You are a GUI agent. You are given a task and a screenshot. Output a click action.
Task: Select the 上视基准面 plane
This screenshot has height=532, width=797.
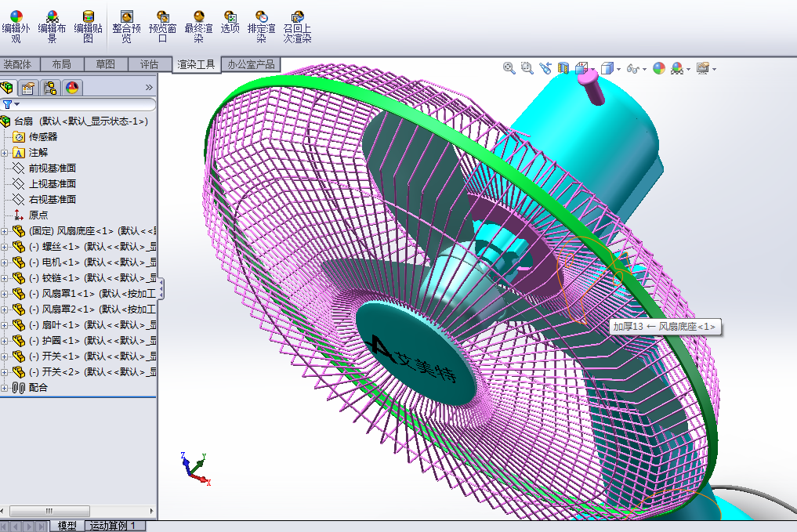pyautogui.click(x=44, y=184)
